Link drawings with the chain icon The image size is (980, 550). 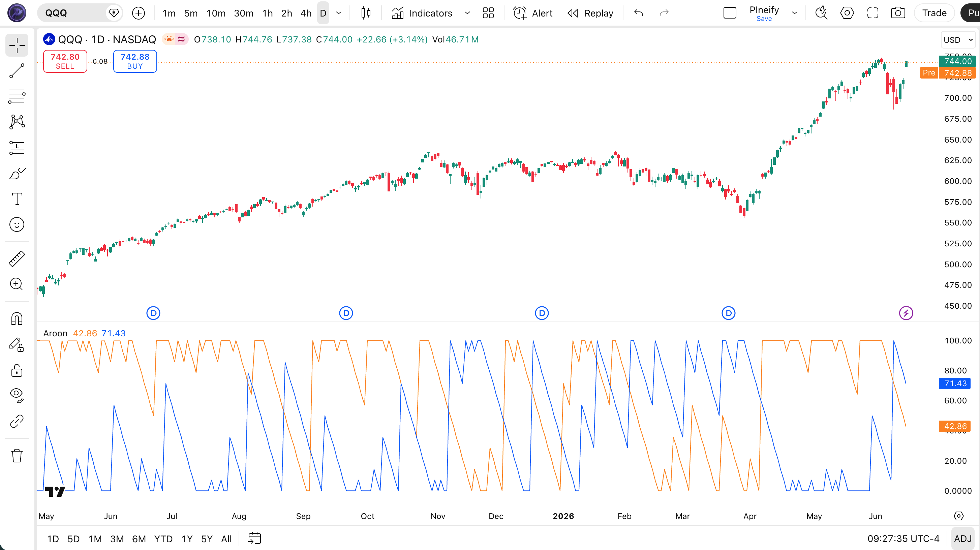[x=17, y=421]
